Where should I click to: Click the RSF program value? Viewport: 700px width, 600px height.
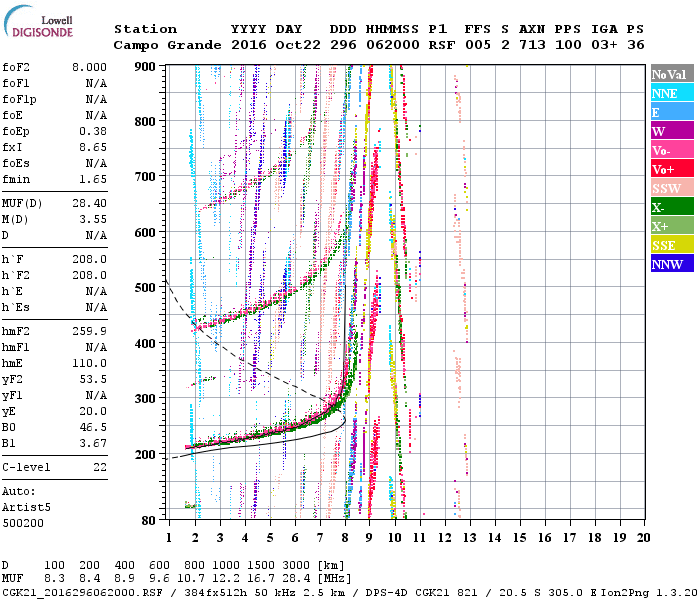442,45
